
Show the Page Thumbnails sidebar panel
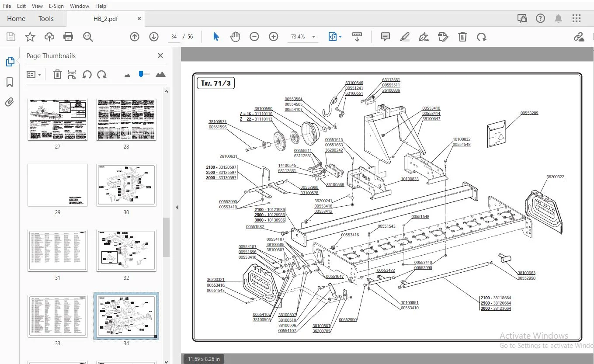click(x=10, y=62)
